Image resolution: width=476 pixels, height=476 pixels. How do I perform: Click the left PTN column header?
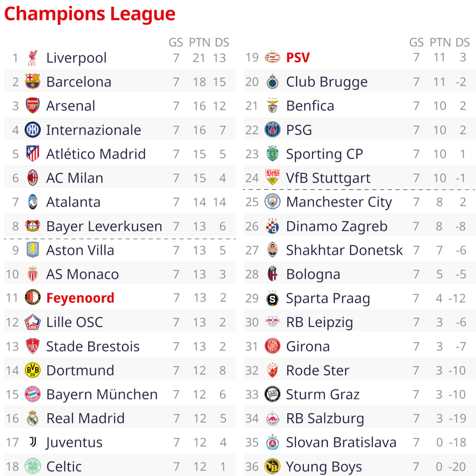coord(199,42)
